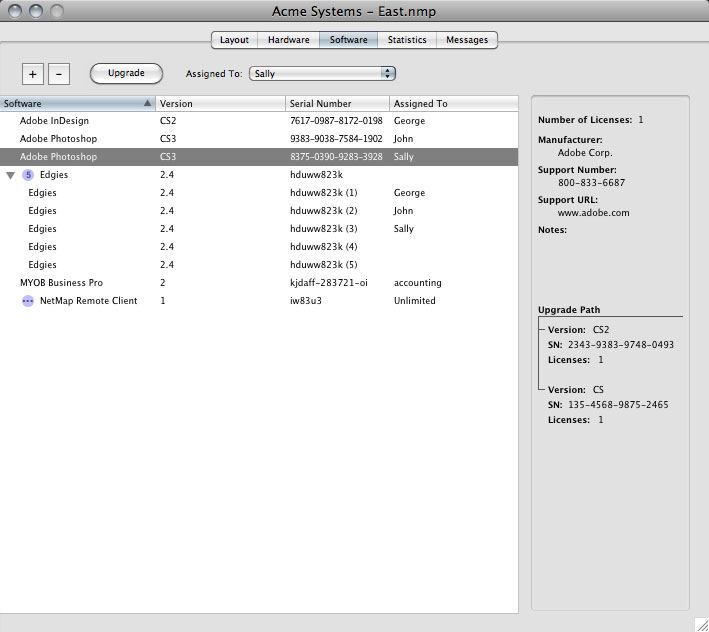The height and width of the screenshot is (632, 709).
Task: Switch to the Layout tab
Action: 234,40
